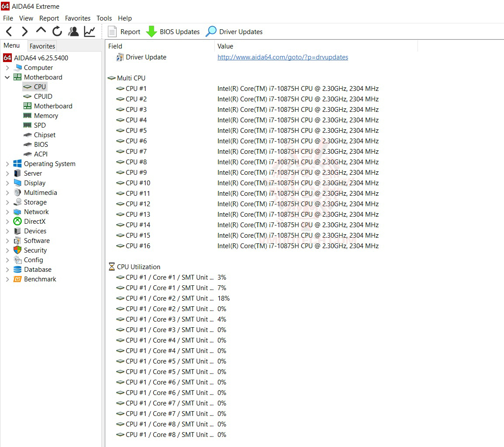Open the user profile silhouette icon
The height and width of the screenshot is (447, 504).
pos(74,31)
